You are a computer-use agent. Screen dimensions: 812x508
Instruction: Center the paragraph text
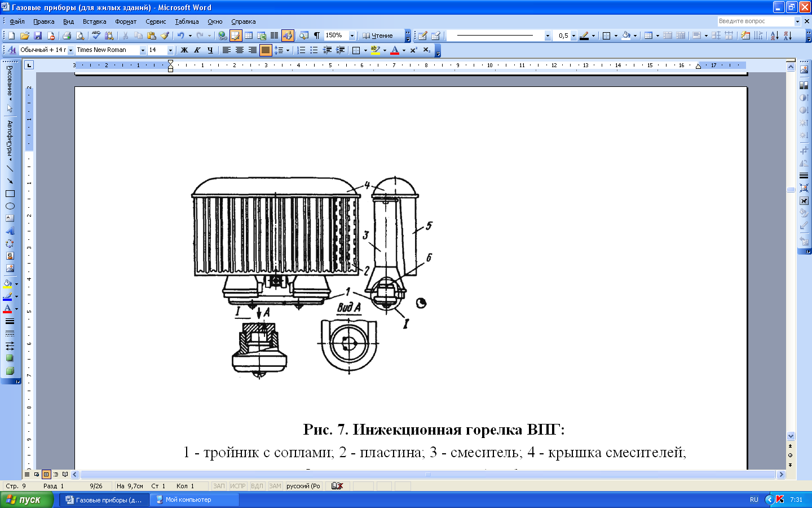(239, 50)
